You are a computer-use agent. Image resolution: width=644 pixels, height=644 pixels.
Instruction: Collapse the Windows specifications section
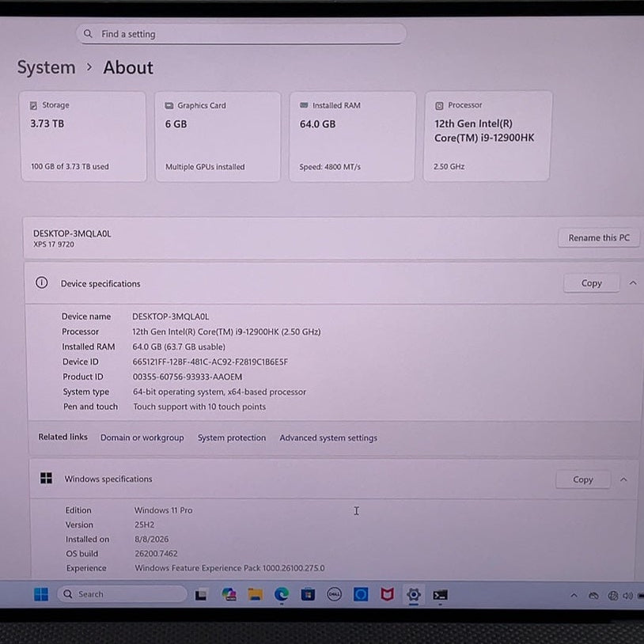(623, 479)
